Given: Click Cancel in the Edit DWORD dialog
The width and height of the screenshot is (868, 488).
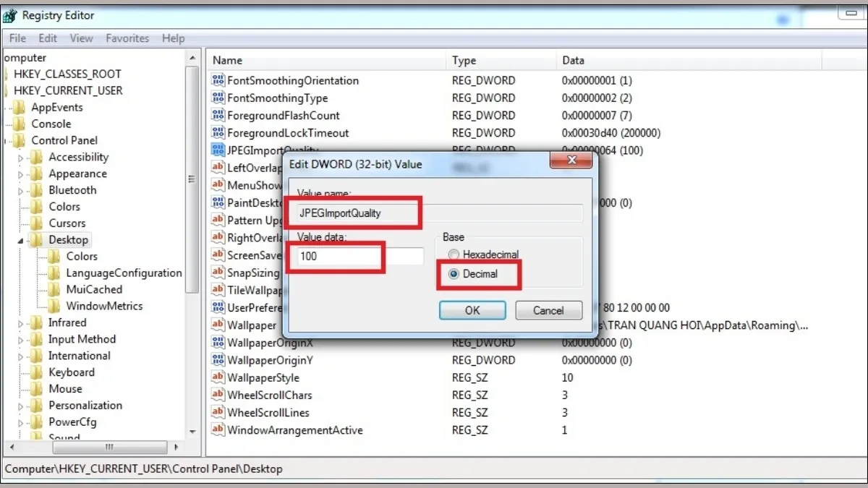Looking at the screenshot, I should pos(548,310).
